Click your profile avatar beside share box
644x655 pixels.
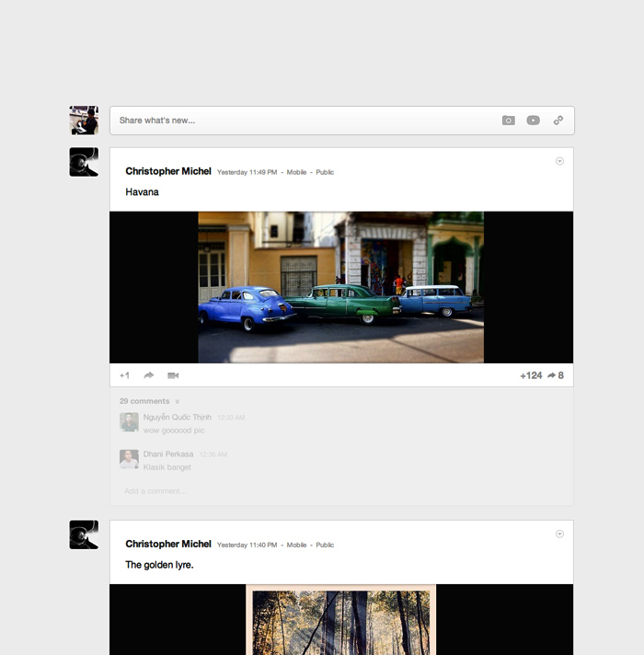point(84,121)
